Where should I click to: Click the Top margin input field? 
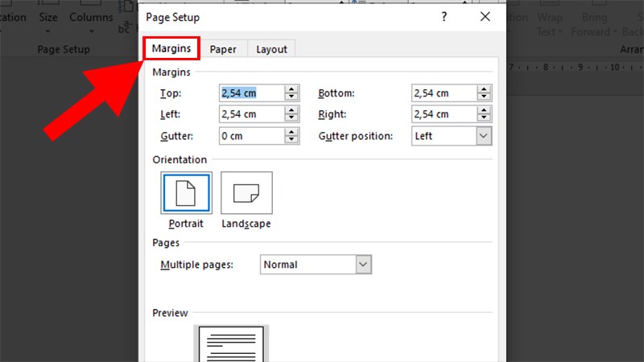pos(252,93)
